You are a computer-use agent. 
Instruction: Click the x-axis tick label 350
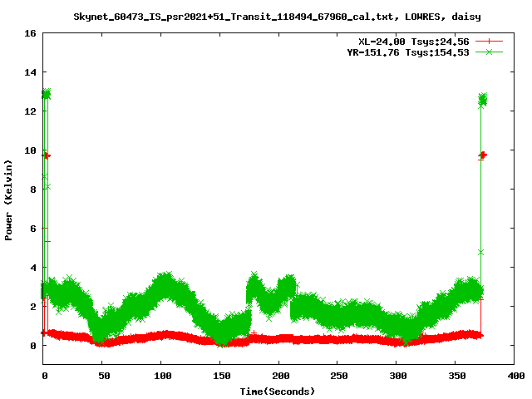pos(457,376)
